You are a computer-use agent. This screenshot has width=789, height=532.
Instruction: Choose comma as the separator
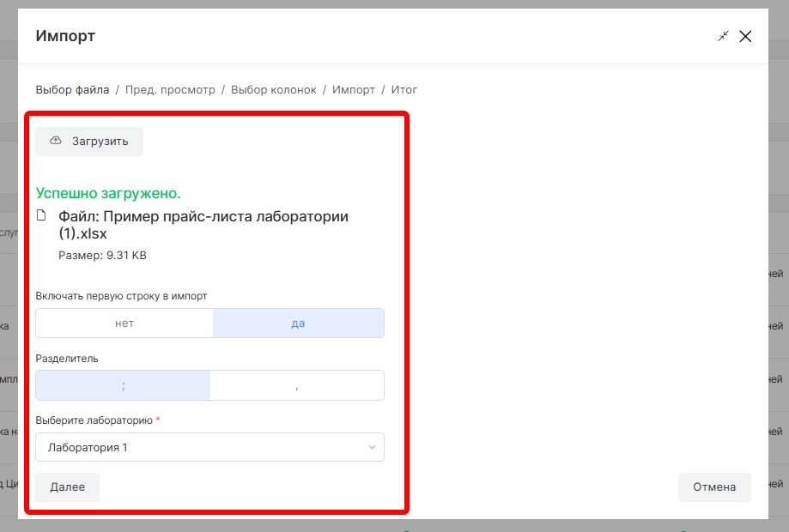tap(297, 385)
